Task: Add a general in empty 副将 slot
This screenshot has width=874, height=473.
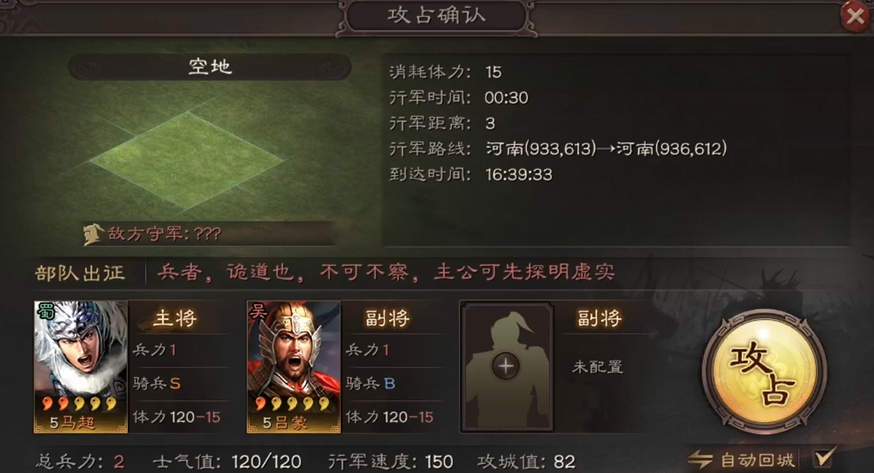Action: [507, 367]
